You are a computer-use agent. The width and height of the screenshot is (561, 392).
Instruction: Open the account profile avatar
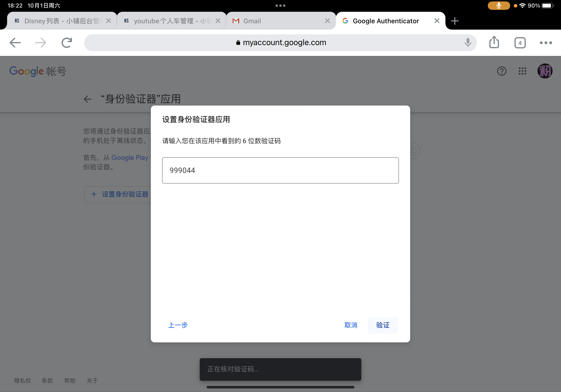point(545,71)
